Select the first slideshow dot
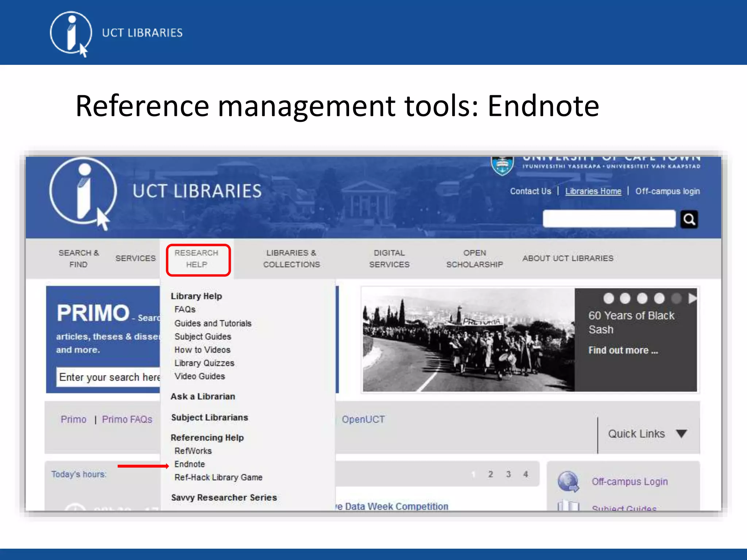The width and height of the screenshot is (747, 560). coord(608,299)
